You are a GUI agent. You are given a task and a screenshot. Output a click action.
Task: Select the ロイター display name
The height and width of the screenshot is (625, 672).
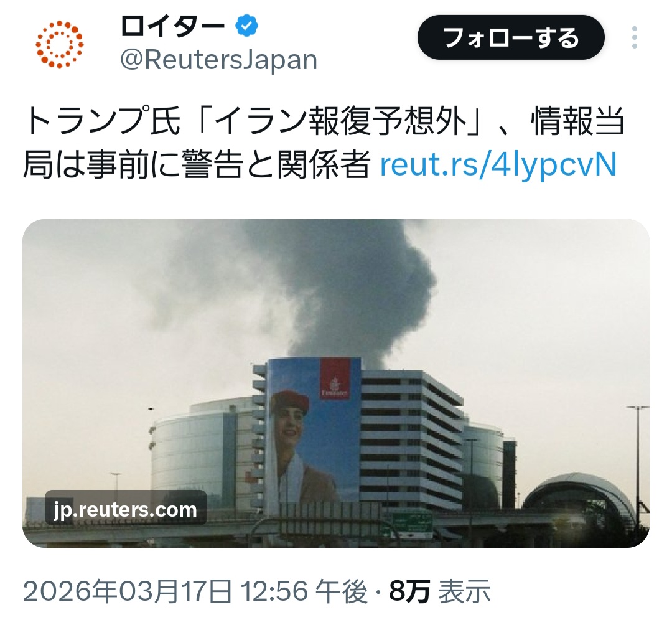coord(173,26)
